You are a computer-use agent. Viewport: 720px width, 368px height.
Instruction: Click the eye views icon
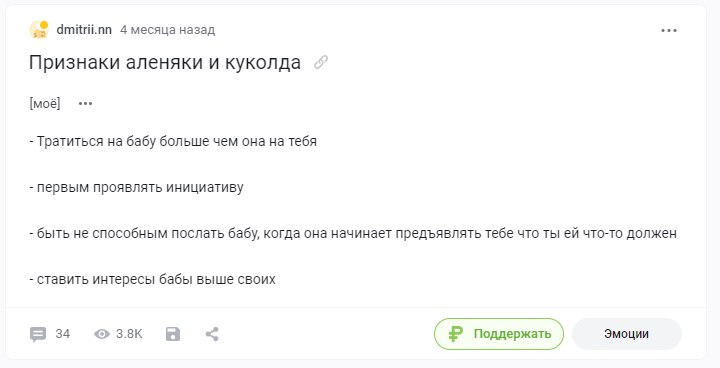102,334
